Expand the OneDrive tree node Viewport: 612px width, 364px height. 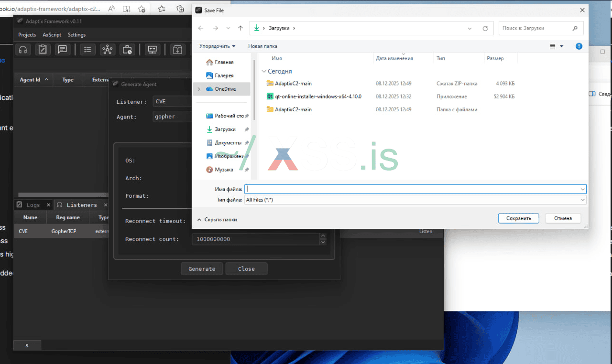tap(199, 89)
